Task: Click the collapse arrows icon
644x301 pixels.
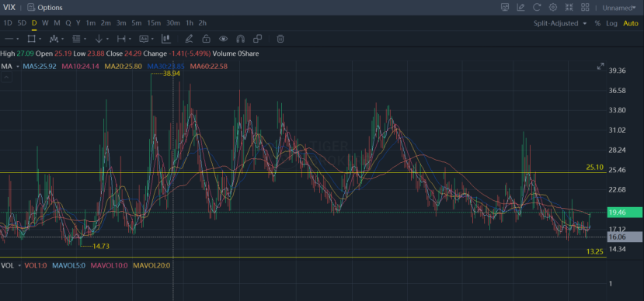Action: click(x=569, y=7)
